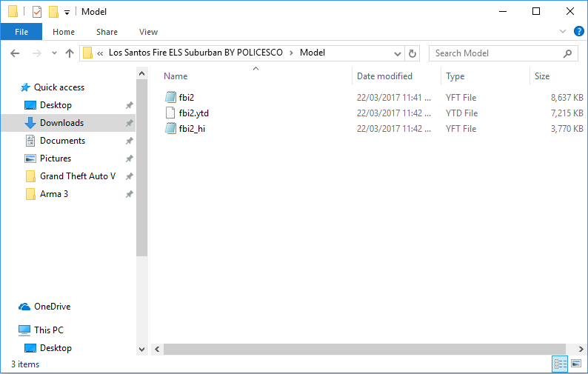This screenshot has width=588, height=374.
Task: Open the Share ribbon tab
Action: [107, 32]
